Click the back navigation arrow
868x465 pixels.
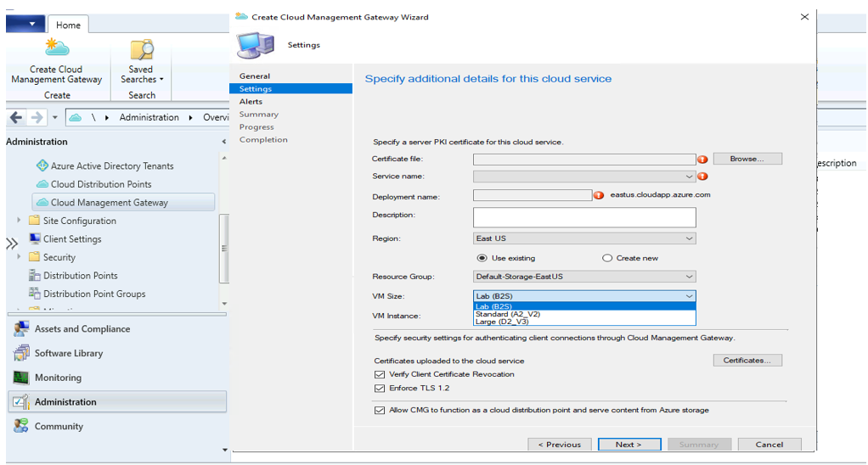click(x=16, y=117)
